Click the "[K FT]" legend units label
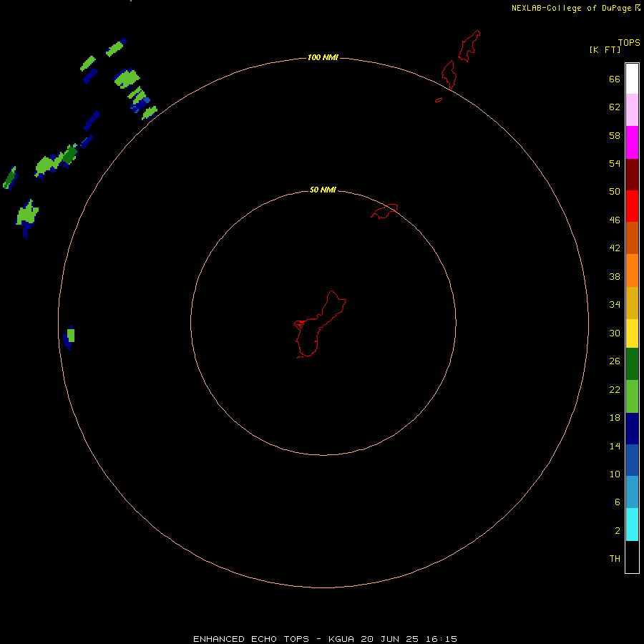The width and height of the screenshot is (644, 644). [x=605, y=49]
